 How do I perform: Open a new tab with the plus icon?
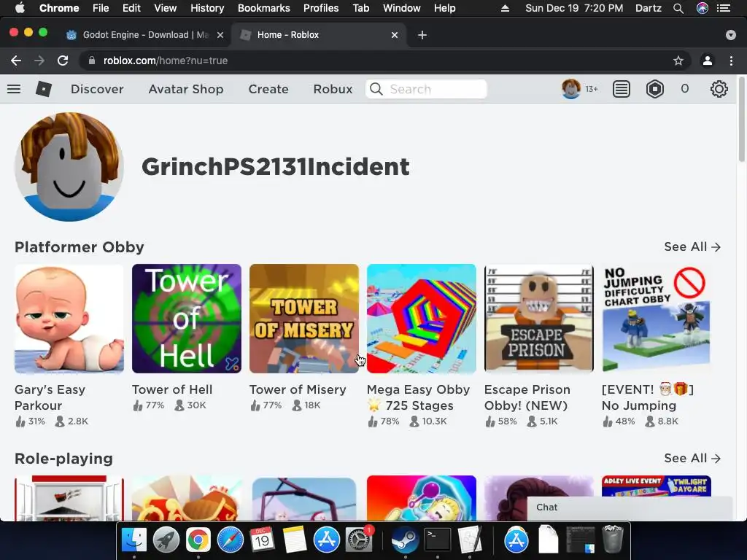click(x=422, y=35)
